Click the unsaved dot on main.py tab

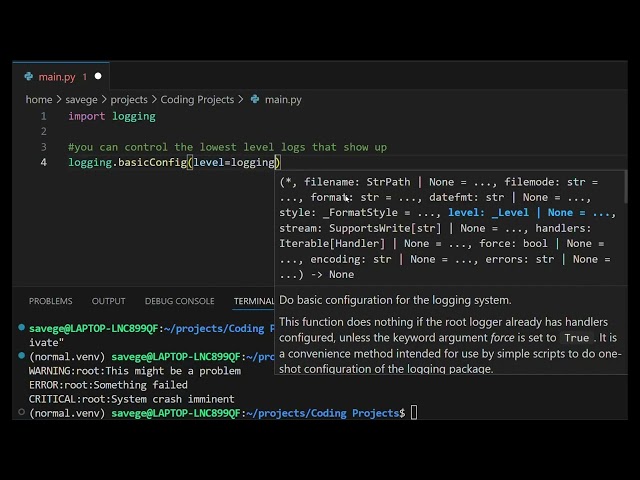(x=98, y=76)
